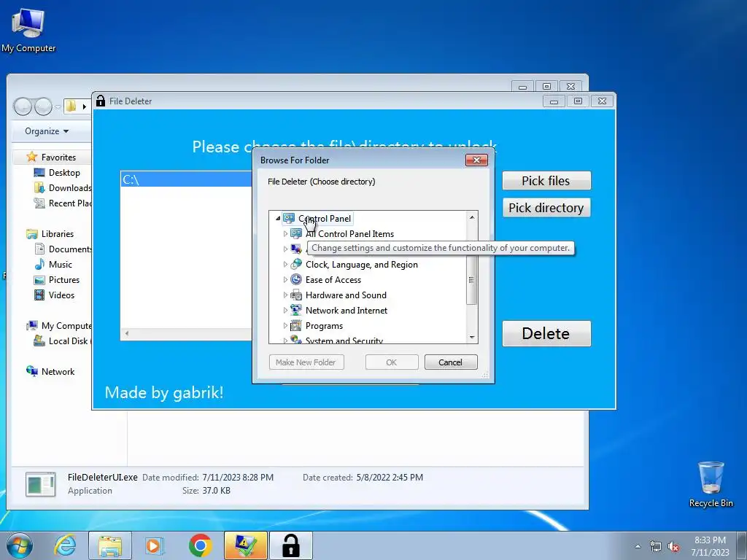The image size is (747, 560).
Task: Click the muted volume tray icon
Action: click(673, 547)
